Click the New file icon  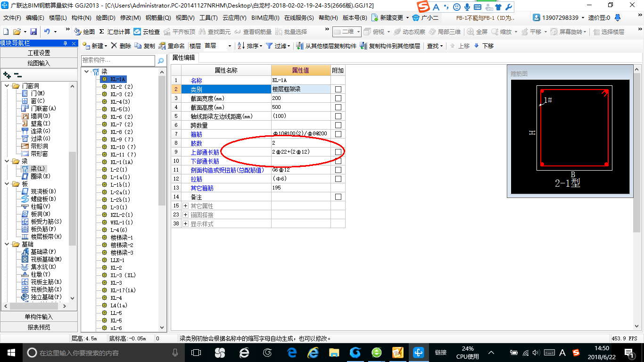[x=6, y=32]
